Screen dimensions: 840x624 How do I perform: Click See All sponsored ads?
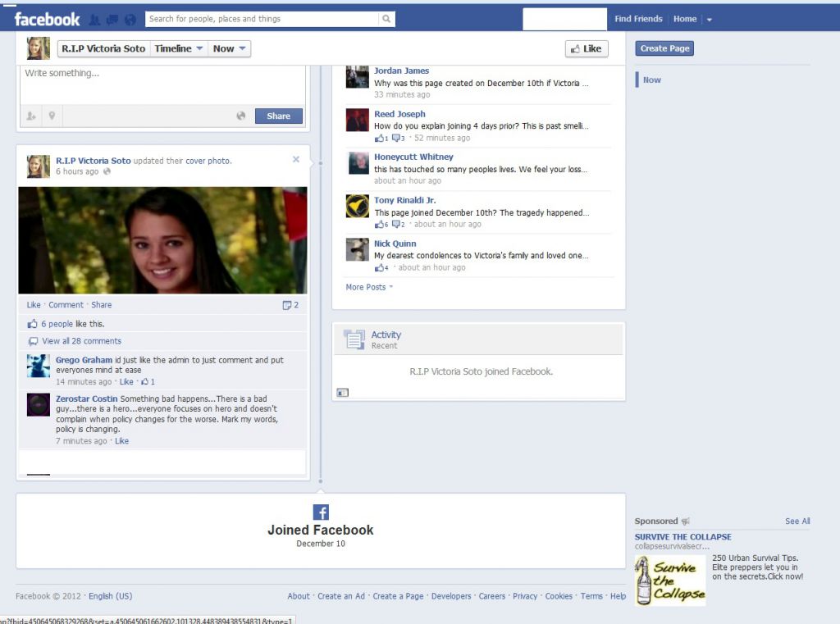click(x=797, y=522)
